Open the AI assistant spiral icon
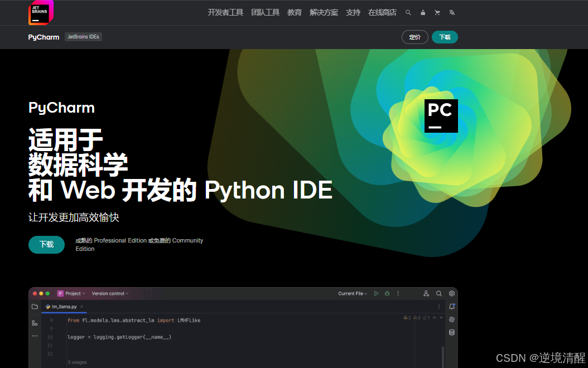The image size is (588, 368). click(x=452, y=319)
